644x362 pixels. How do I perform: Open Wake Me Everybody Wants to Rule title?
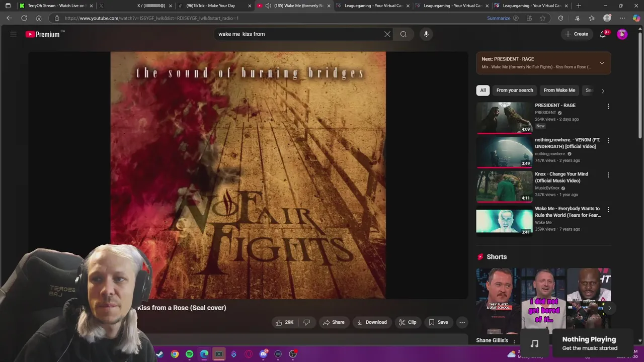pyautogui.click(x=568, y=212)
